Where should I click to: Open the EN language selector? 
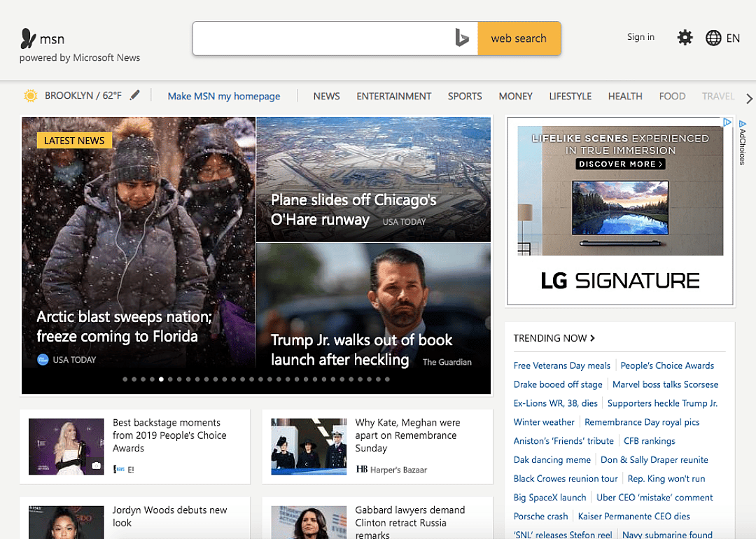click(x=733, y=38)
